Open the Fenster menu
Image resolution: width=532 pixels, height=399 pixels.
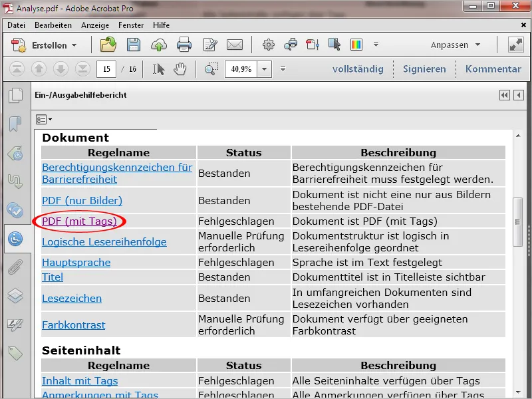131,25
